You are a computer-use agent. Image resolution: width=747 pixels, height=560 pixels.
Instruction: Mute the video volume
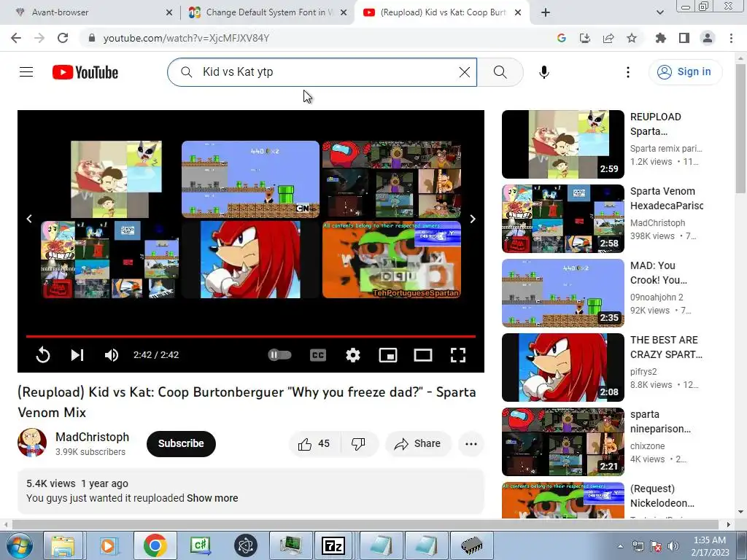[112, 355]
